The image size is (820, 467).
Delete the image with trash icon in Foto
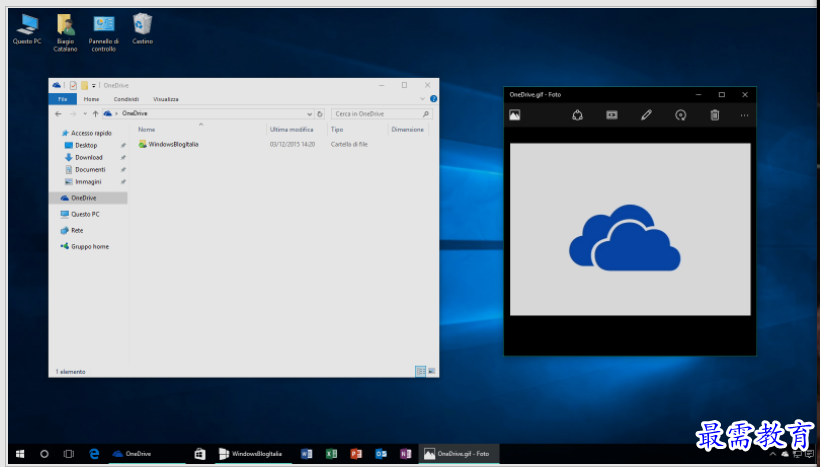pos(715,115)
